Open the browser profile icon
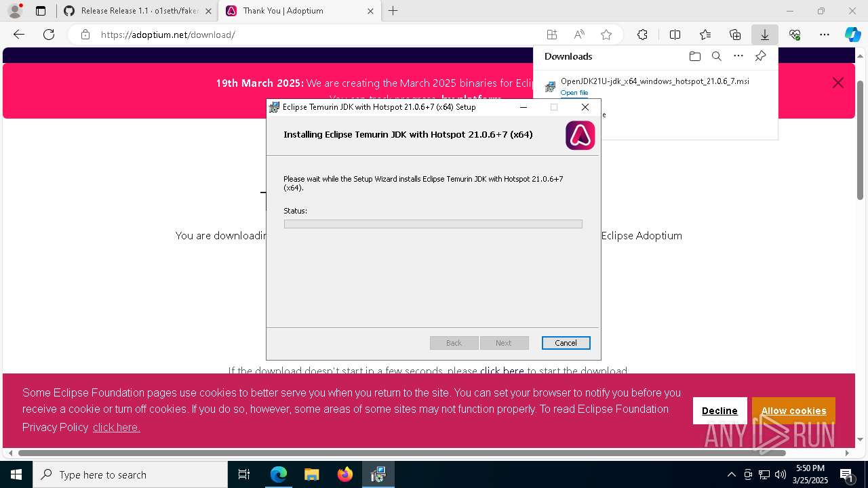This screenshot has width=868, height=488. click(x=15, y=11)
